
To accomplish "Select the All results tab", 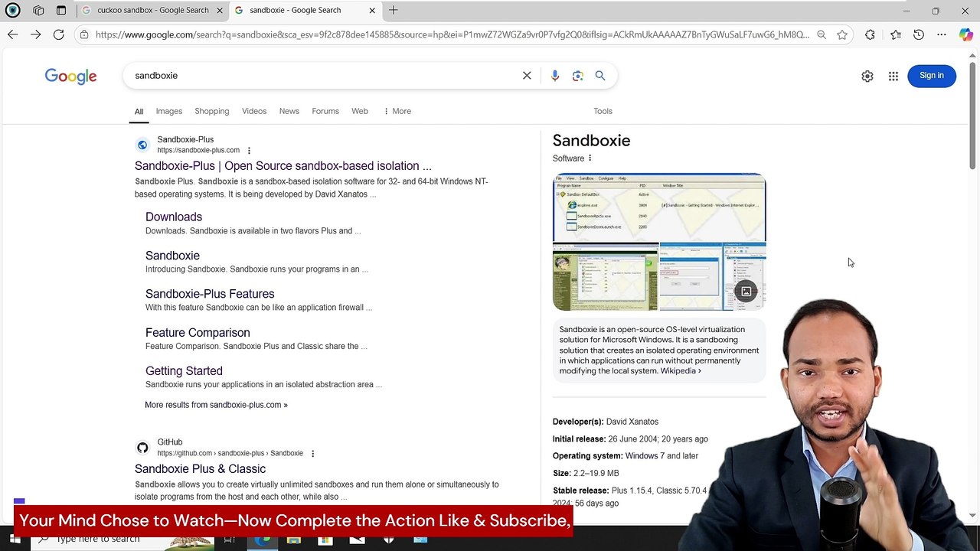I will point(139,112).
